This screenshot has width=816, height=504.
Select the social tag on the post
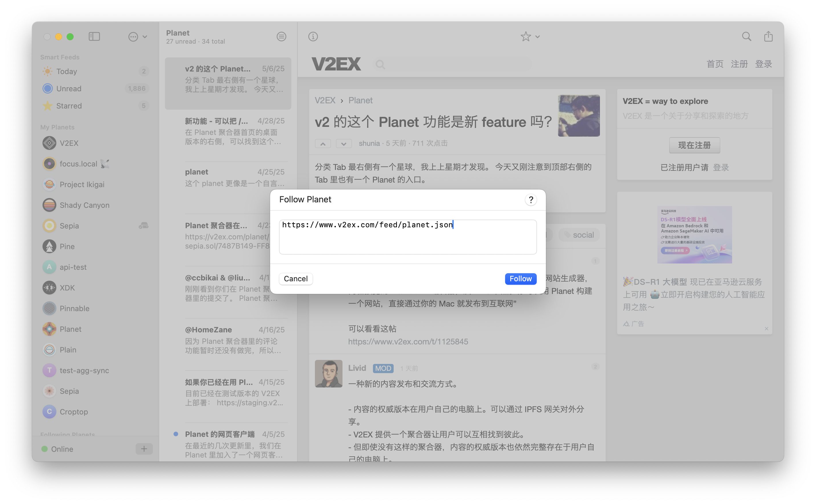coord(579,235)
